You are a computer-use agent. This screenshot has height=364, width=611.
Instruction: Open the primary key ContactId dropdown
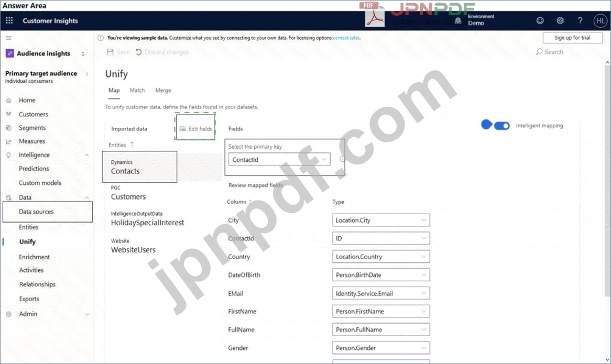(x=279, y=160)
